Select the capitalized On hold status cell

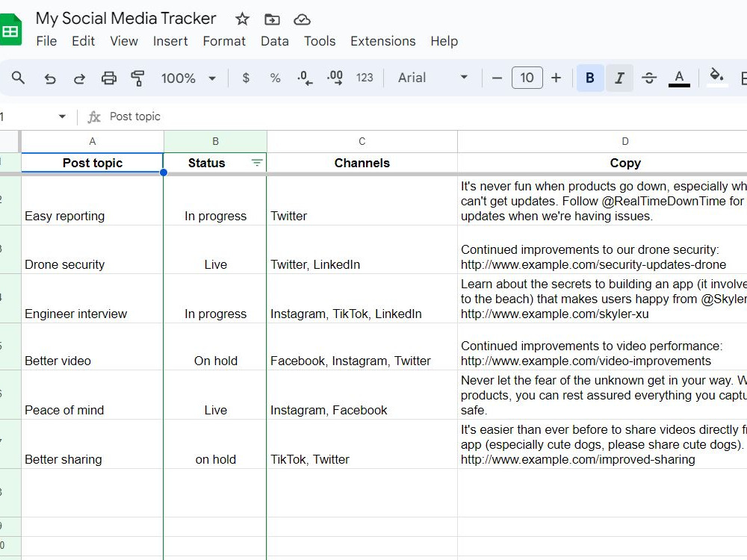[x=215, y=346]
